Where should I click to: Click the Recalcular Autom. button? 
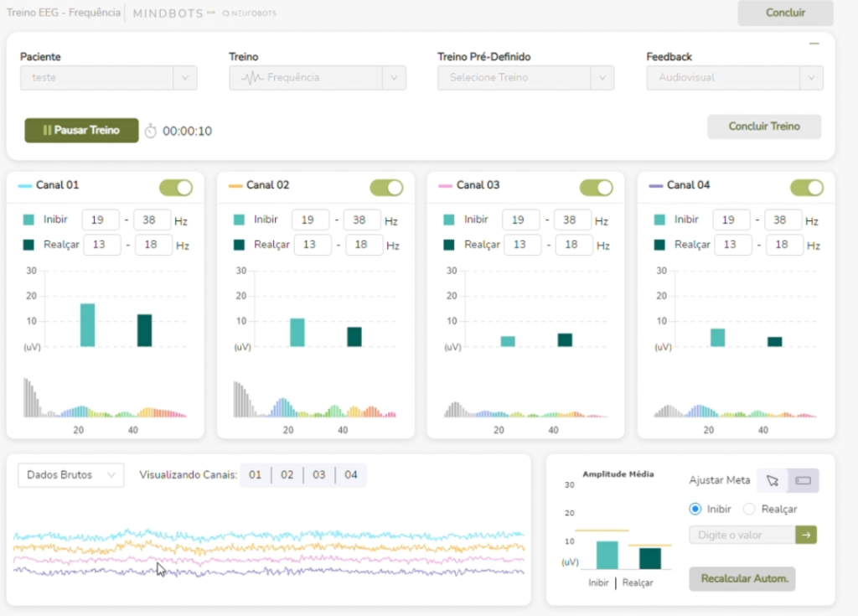pyautogui.click(x=742, y=579)
